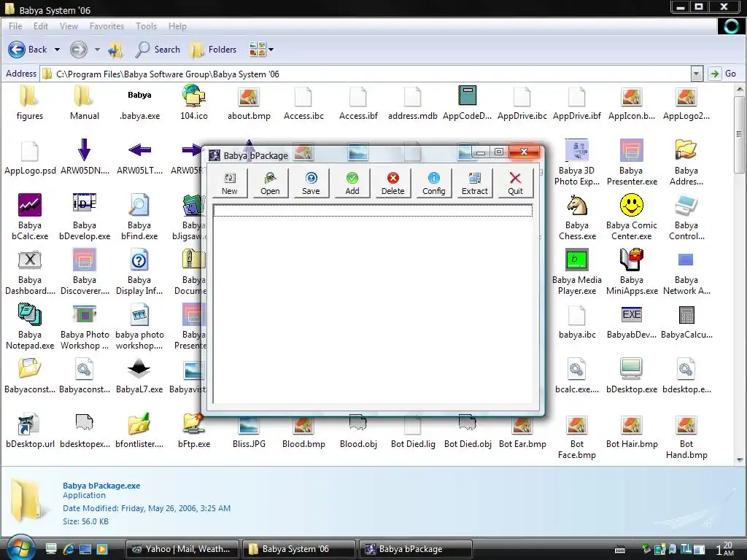Screen dimensions: 747x560
Task: Select the first empty row in bPackage list
Action: pos(373,210)
